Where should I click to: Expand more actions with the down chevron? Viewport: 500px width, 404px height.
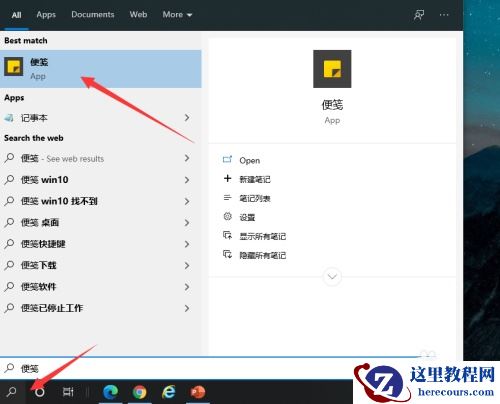332,276
